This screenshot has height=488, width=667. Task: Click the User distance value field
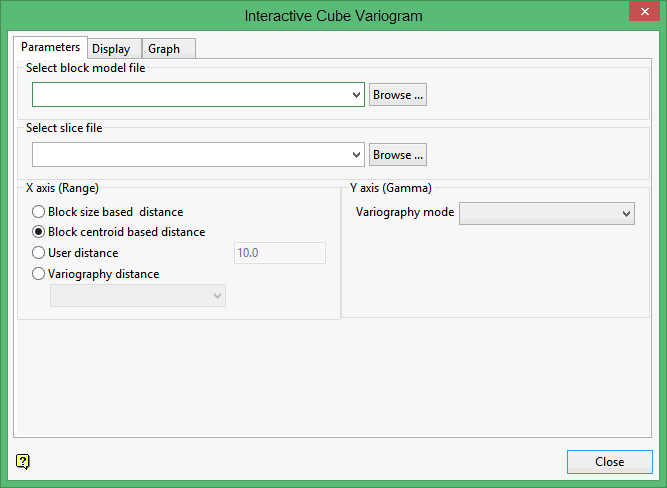(279, 253)
